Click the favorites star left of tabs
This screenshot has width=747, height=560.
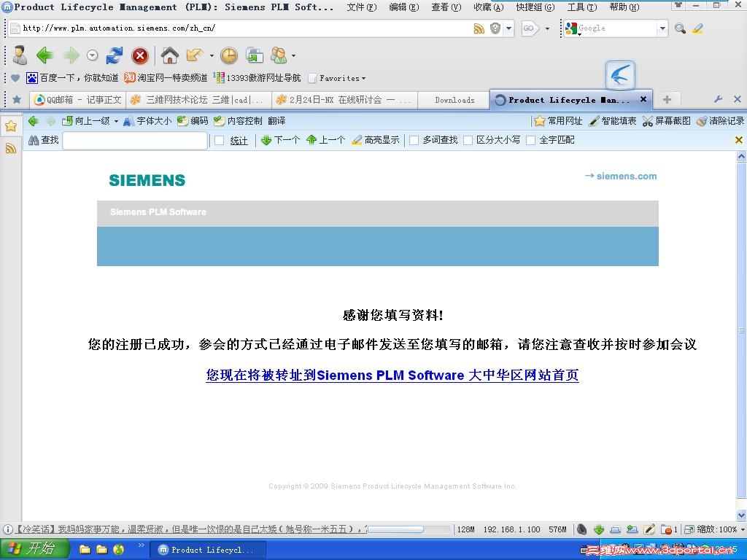click(17, 99)
